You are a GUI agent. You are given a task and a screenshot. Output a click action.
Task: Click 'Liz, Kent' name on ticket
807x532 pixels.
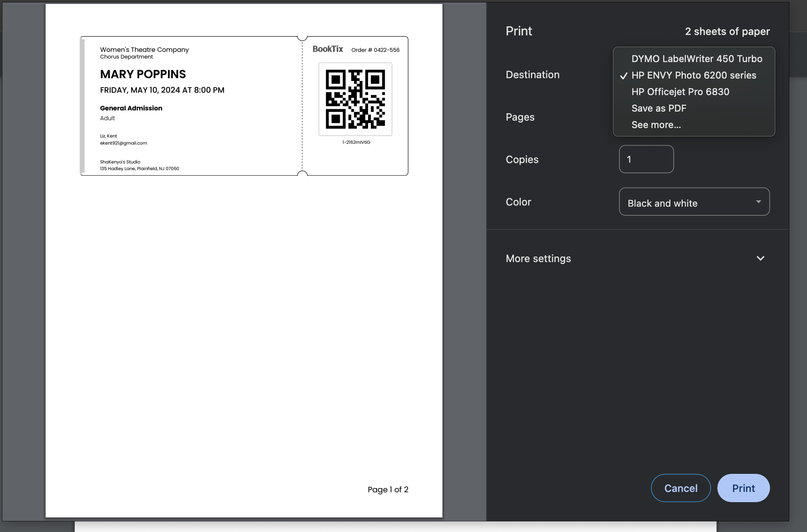[x=108, y=136]
